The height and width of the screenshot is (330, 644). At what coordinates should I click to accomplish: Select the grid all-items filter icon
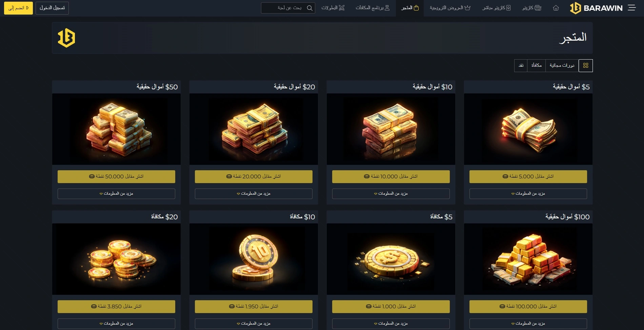coord(586,65)
